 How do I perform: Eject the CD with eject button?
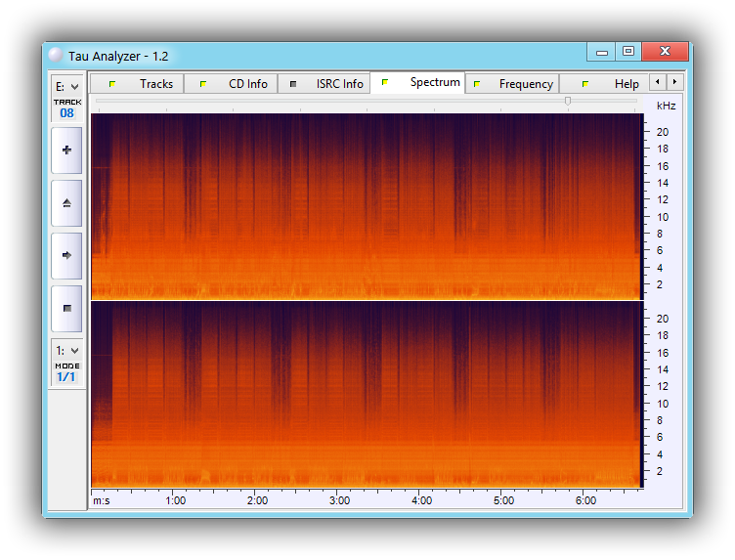point(66,203)
